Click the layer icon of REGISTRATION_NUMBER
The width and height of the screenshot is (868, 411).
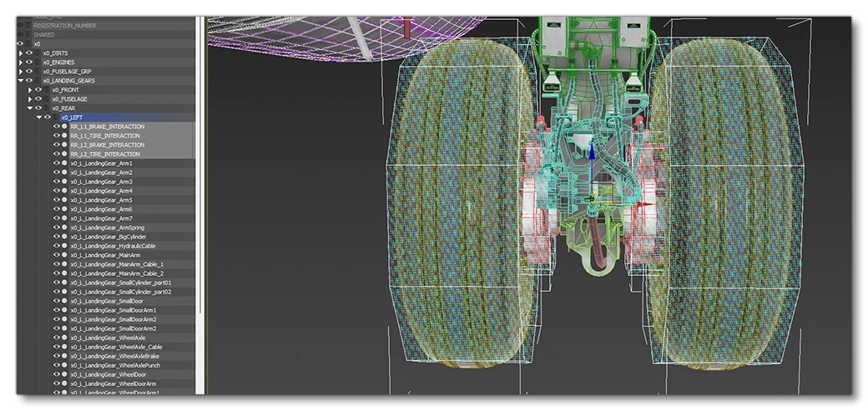click(x=28, y=26)
